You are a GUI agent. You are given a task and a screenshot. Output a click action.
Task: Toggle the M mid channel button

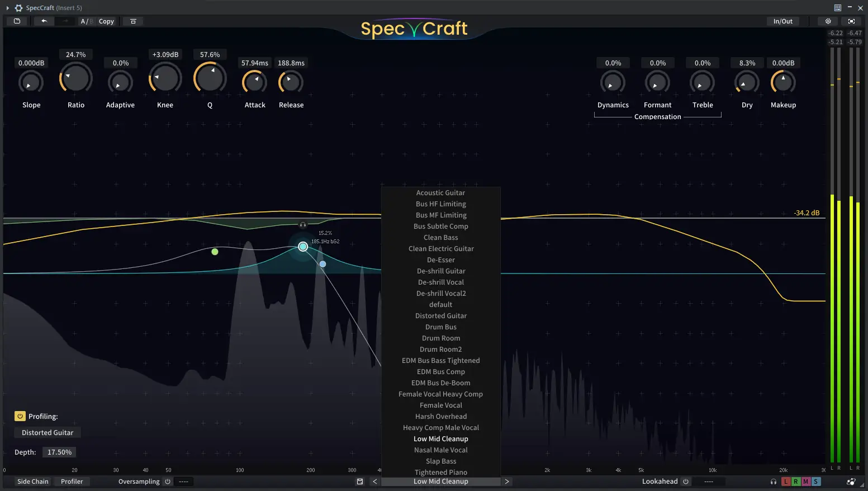tap(806, 481)
